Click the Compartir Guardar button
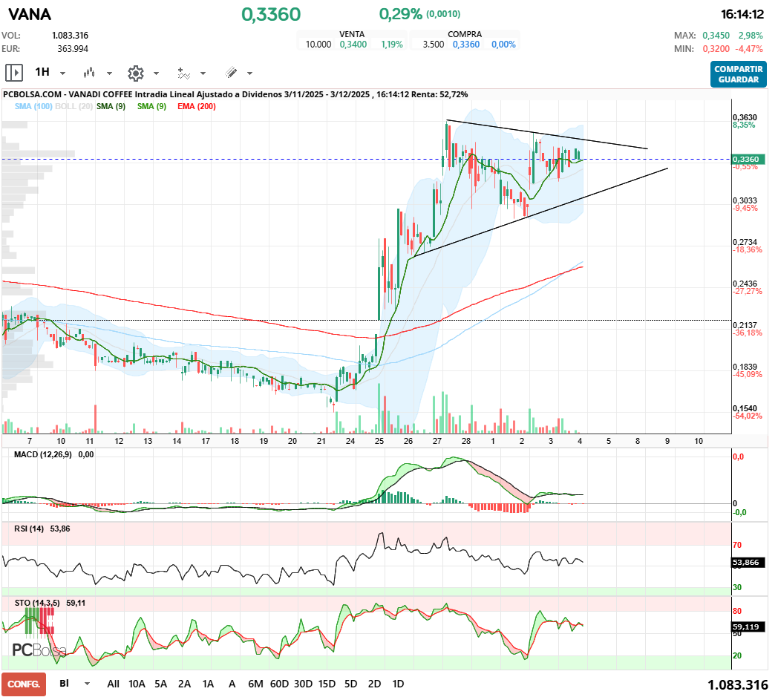Image resolution: width=778 pixels, height=700 pixels. (x=738, y=74)
